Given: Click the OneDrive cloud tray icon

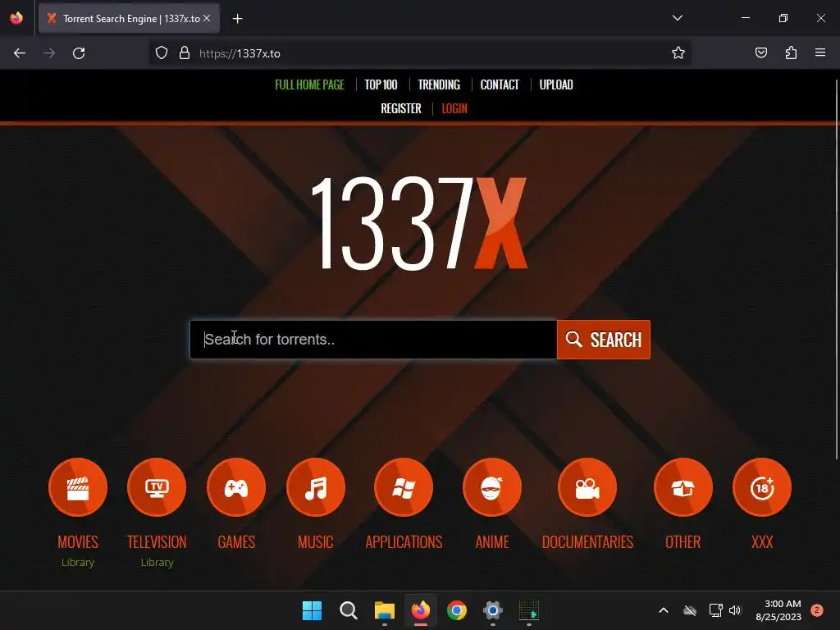Looking at the screenshot, I should pyautogui.click(x=690, y=610).
